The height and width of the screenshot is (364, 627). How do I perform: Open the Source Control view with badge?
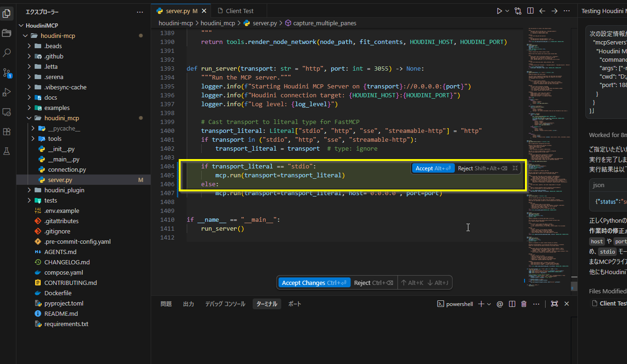(x=7, y=73)
